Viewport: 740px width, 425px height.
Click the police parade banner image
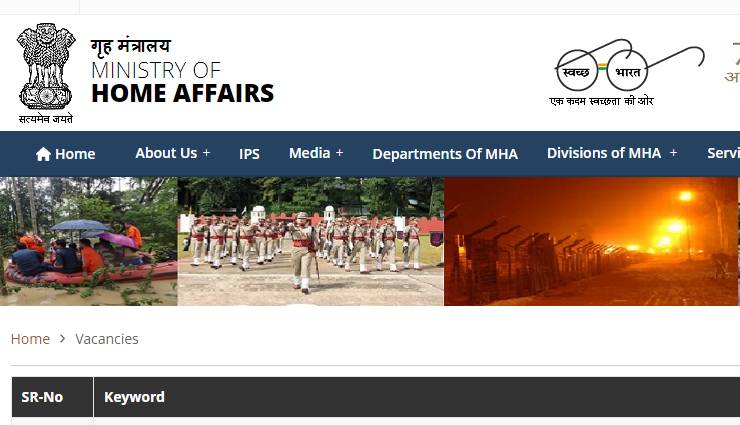(311, 241)
